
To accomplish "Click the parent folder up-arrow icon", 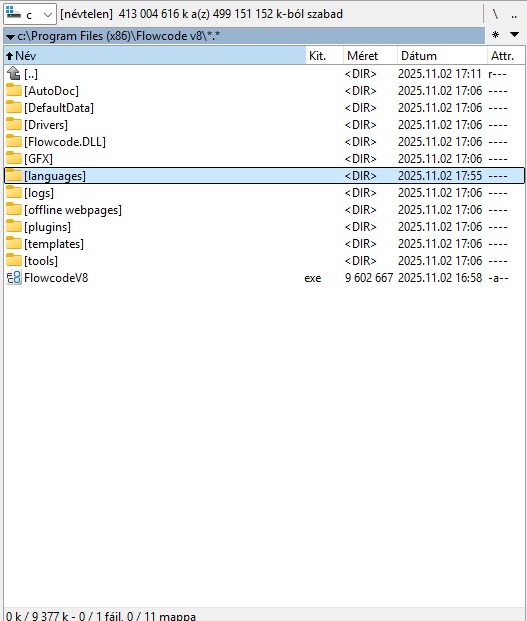I will pyautogui.click(x=13, y=74).
